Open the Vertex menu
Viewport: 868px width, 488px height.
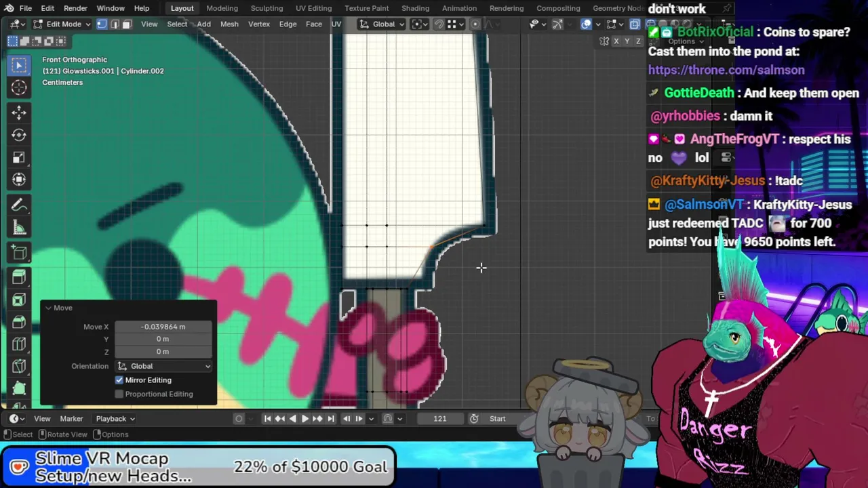(259, 24)
